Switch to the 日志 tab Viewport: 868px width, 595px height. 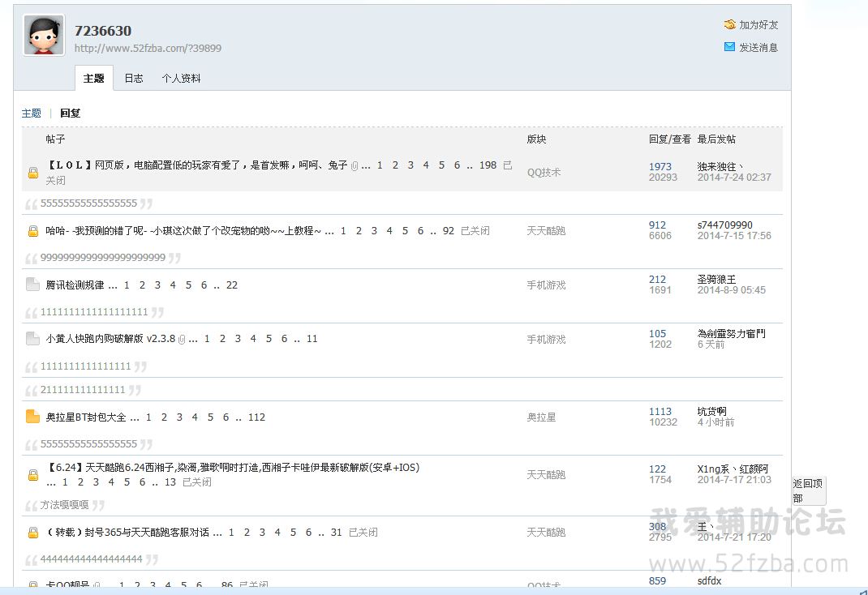[x=133, y=78]
